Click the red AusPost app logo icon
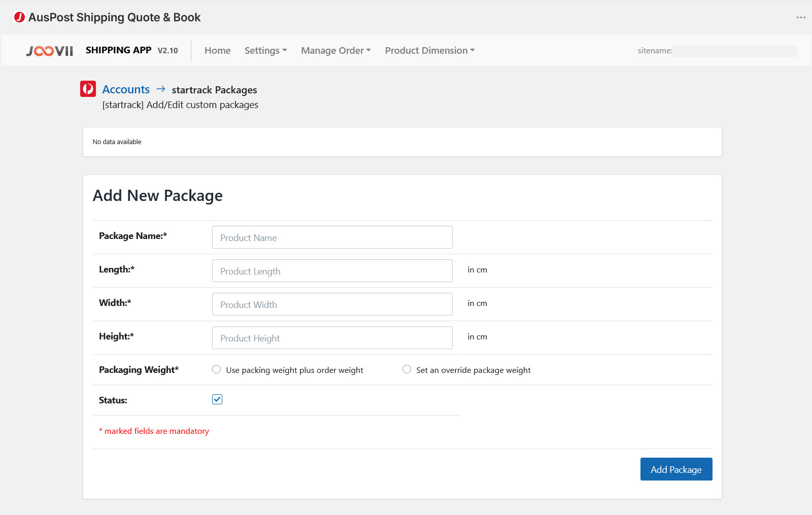 tap(19, 17)
